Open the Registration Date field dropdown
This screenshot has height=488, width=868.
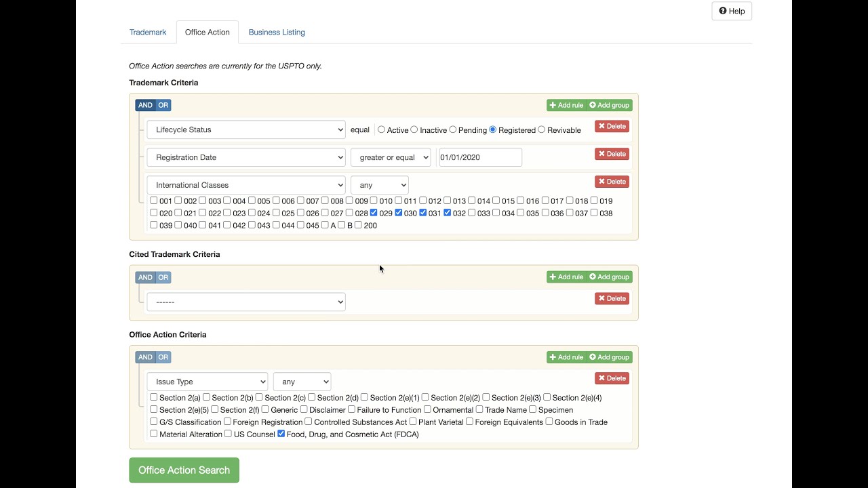coord(246,157)
